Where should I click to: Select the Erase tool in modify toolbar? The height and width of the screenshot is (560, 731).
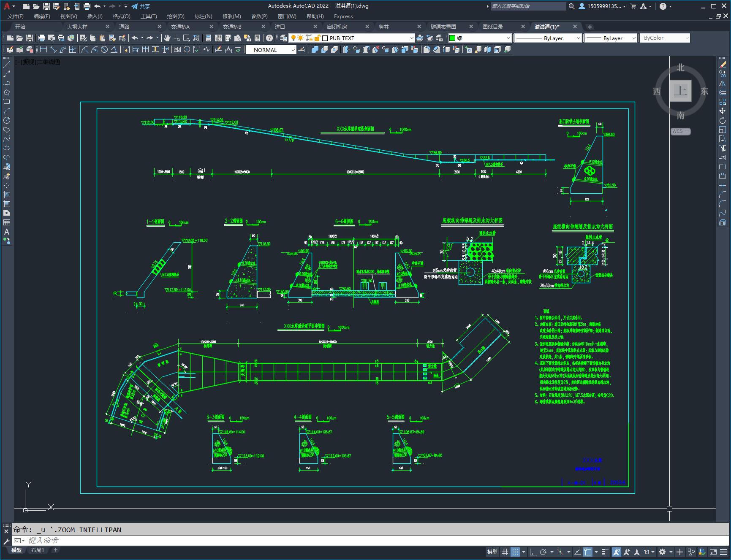(723, 65)
